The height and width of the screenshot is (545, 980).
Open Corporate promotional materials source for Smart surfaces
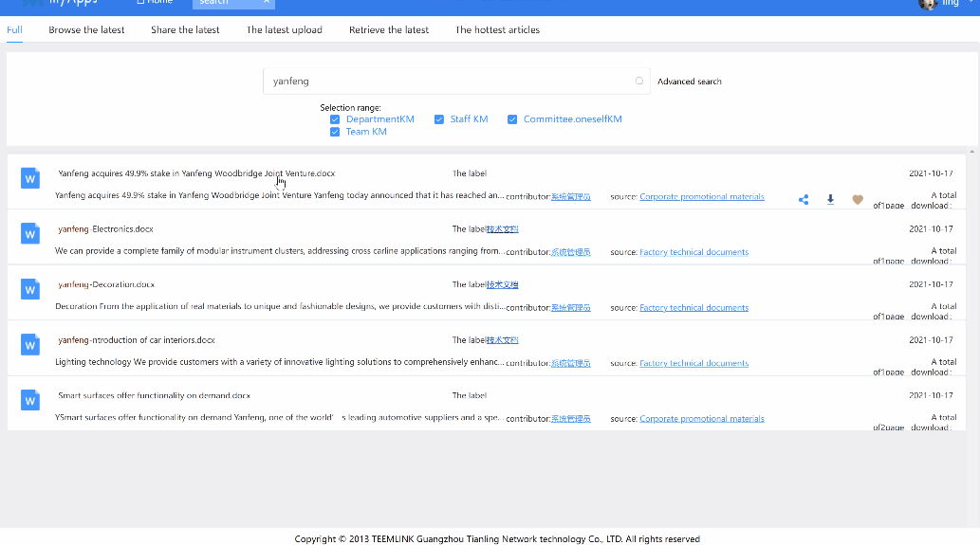702,419
